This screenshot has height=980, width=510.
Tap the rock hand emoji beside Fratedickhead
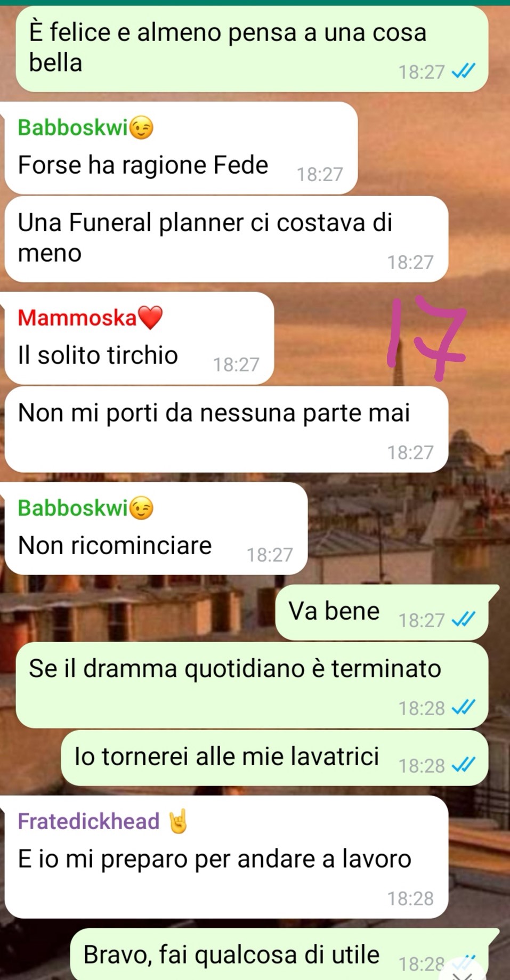(178, 821)
